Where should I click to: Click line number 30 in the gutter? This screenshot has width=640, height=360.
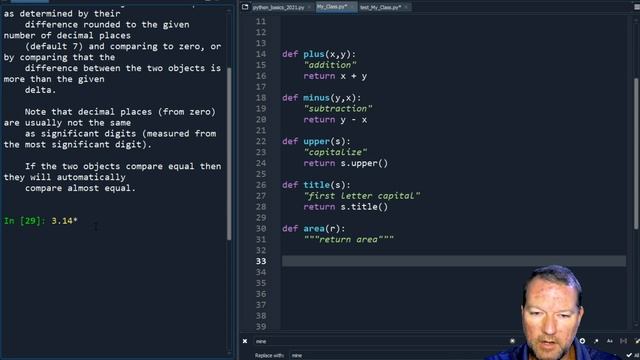pos(261,229)
